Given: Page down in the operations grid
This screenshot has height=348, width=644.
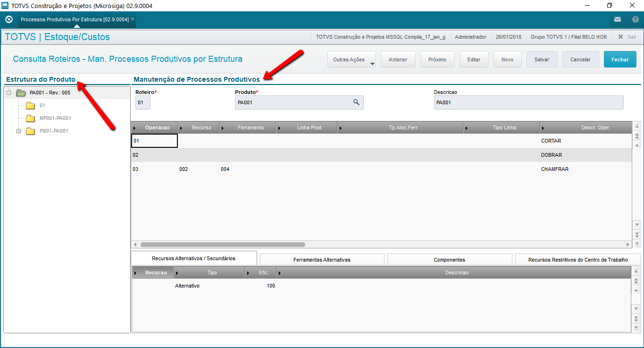Looking at the screenshot, I should [x=637, y=234].
